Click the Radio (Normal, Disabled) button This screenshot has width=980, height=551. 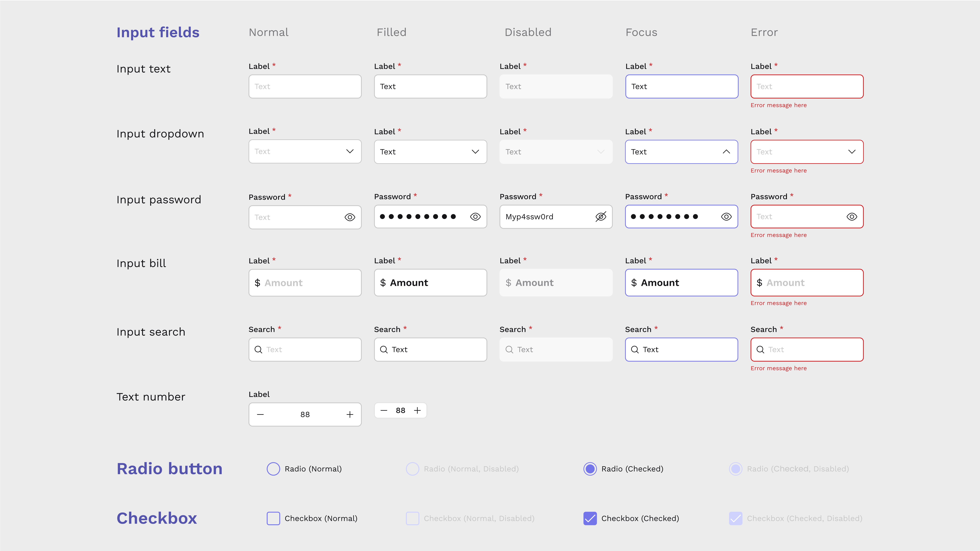click(x=412, y=469)
